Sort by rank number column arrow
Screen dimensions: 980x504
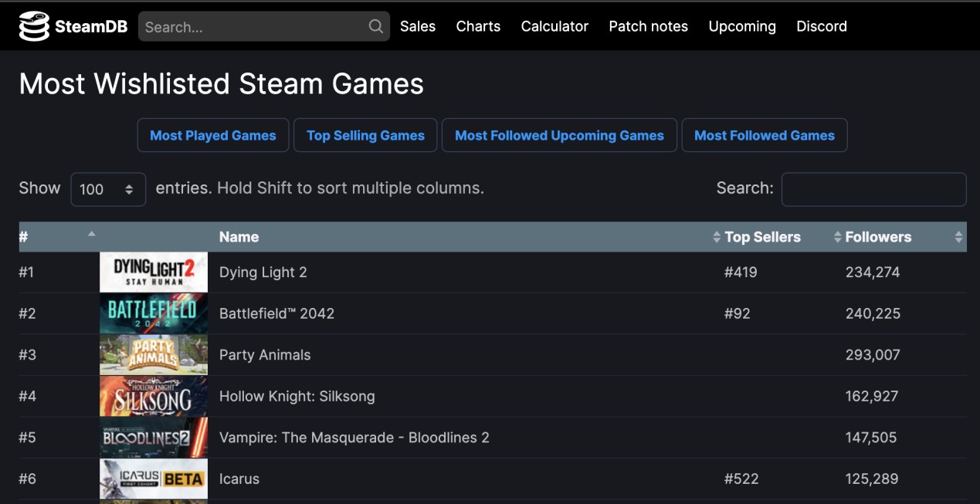pos(92,234)
